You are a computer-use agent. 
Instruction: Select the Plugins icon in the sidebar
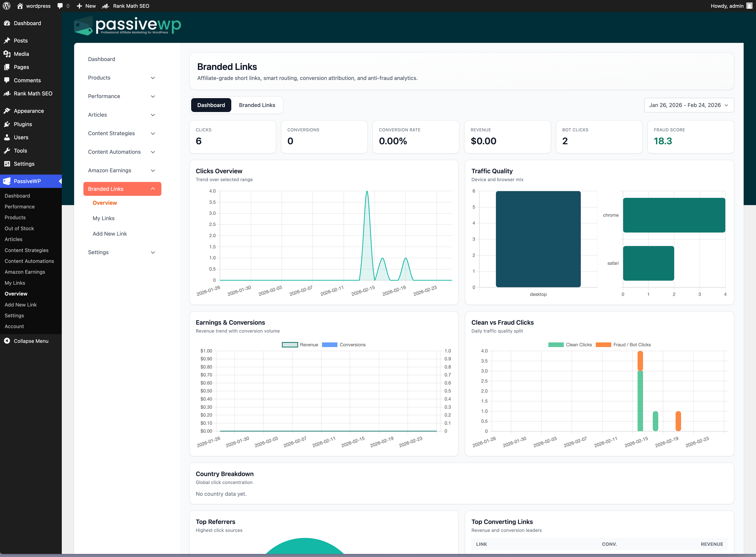(x=7, y=124)
